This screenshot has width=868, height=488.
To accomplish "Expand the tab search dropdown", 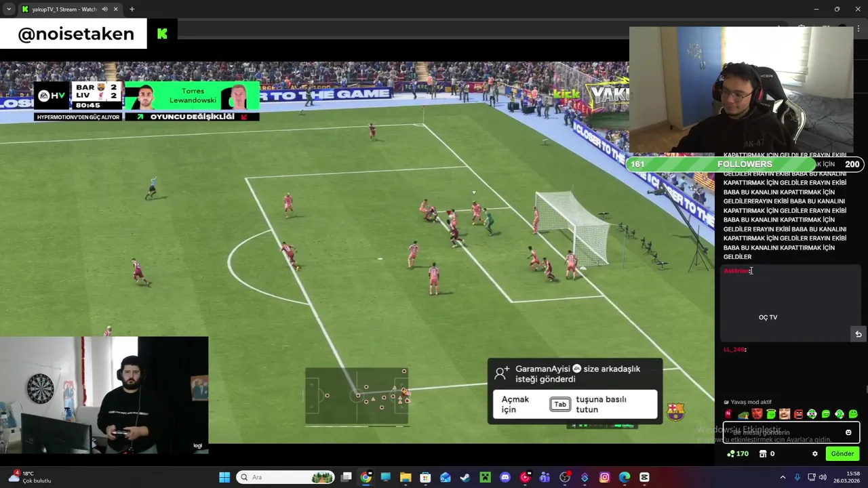I will pyautogui.click(x=8, y=9).
